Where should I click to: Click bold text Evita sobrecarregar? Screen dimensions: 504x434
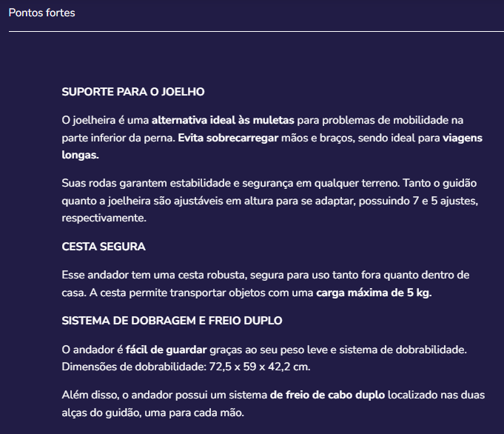pyautogui.click(x=228, y=138)
